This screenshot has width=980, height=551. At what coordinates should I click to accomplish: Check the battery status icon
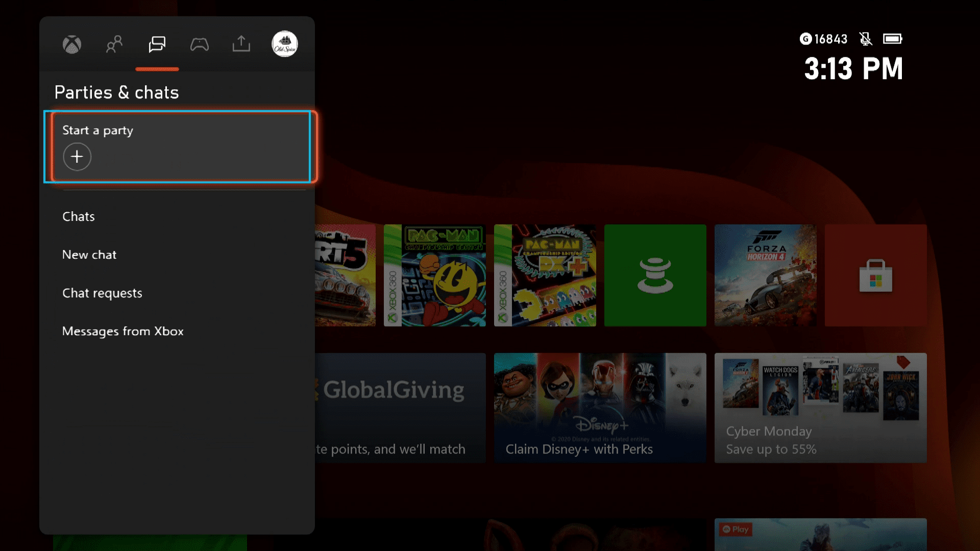click(893, 38)
